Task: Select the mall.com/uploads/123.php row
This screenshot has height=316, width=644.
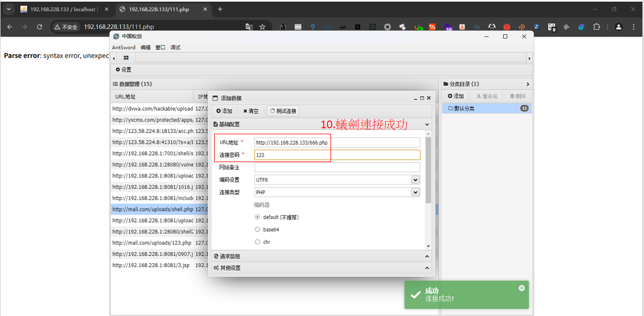Action: (x=159, y=242)
